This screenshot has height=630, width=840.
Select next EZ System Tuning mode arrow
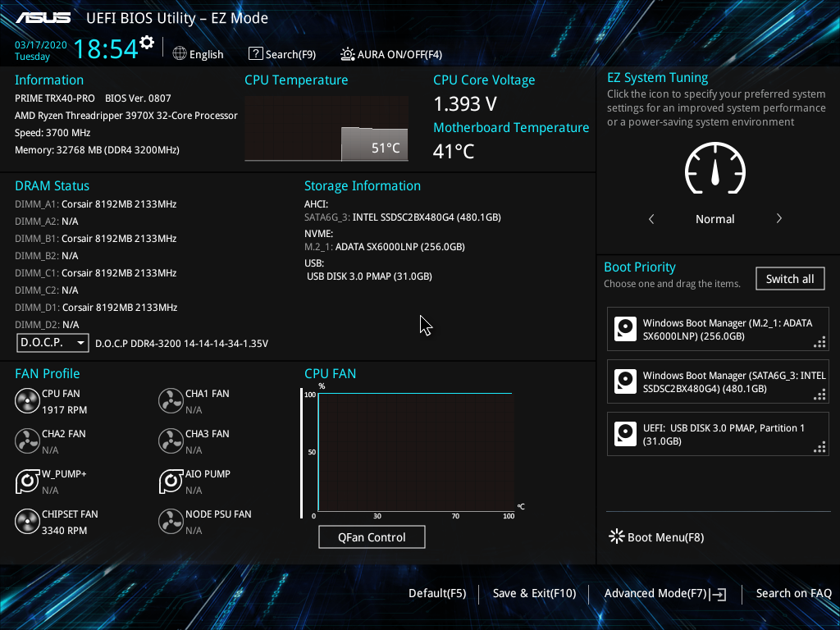point(779,218)
